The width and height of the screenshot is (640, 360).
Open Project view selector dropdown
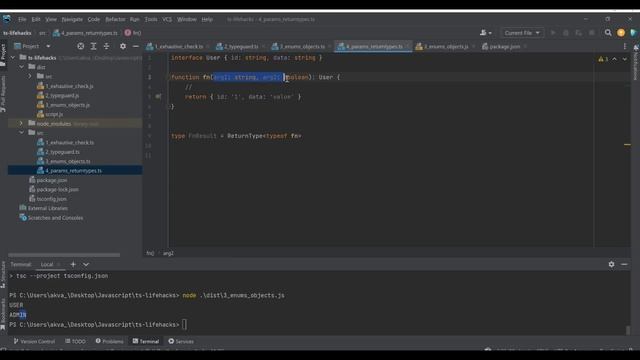pos(32,47)
